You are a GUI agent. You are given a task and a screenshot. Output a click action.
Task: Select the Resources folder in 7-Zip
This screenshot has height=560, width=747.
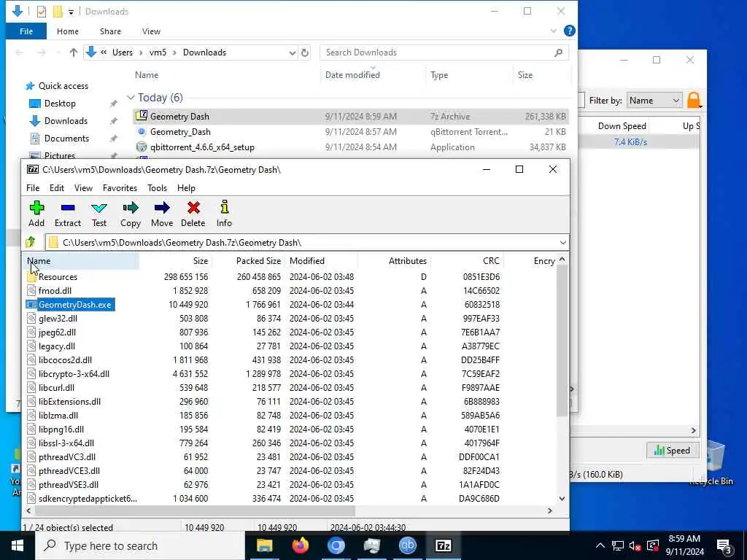pos(58,277)
